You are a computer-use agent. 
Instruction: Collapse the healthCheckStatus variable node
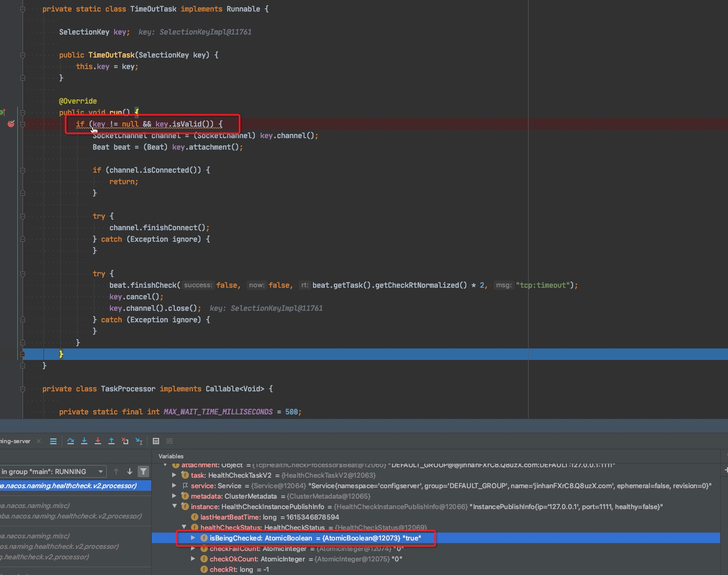(x=184, y=527)
